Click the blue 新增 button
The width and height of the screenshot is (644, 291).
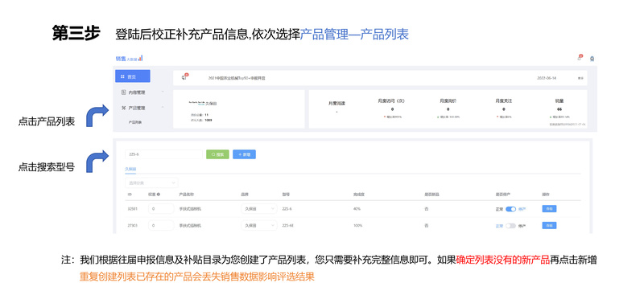click(x=245, y=154)
